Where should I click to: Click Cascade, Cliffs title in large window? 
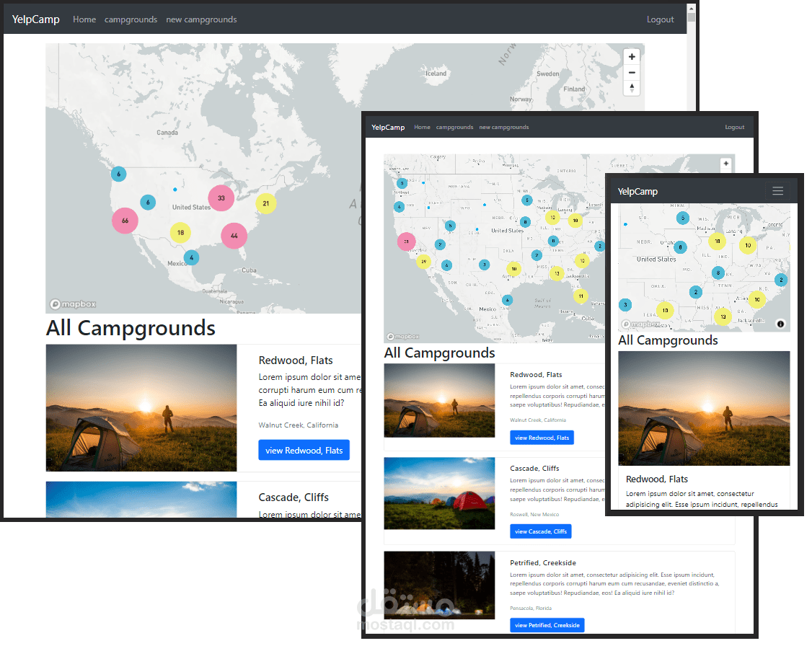point(294,497)
